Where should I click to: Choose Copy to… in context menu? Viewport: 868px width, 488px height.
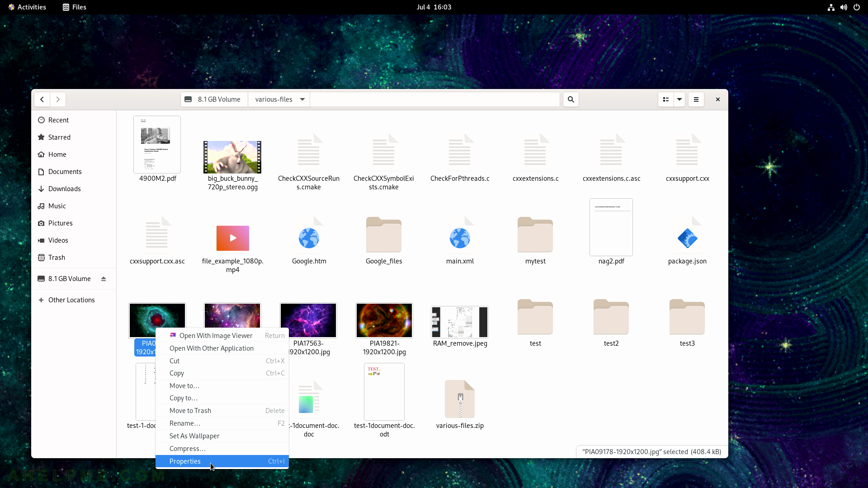coord(222,398)
